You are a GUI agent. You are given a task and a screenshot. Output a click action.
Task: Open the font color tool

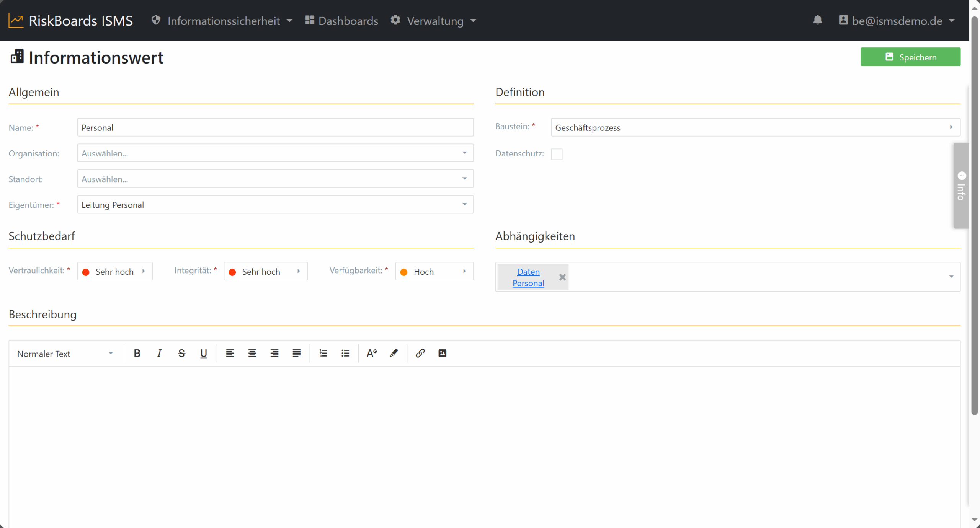pos(371,353)
